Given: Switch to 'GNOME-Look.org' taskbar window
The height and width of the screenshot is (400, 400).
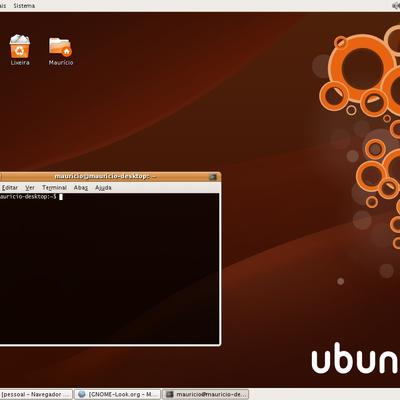Looking at the screenshot, I should coord(117,394).
